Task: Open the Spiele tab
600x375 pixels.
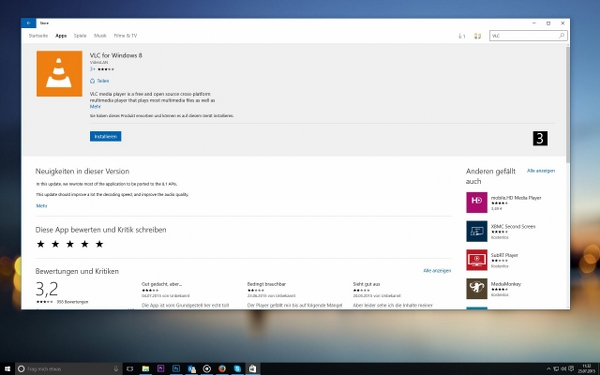Action: (x=80, y=36)
